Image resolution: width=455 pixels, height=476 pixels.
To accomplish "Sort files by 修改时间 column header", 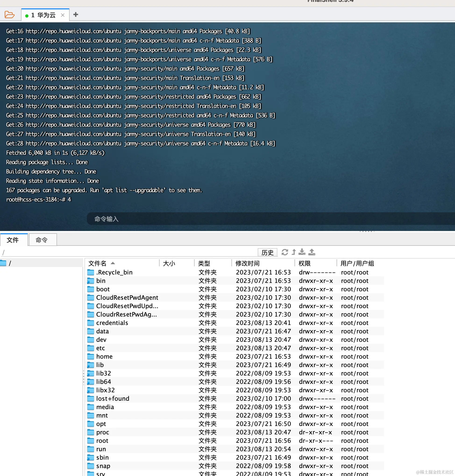I will (247, 263).
